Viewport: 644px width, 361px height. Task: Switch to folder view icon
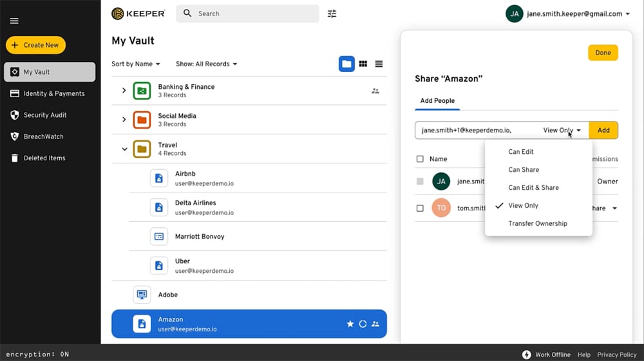346,64
